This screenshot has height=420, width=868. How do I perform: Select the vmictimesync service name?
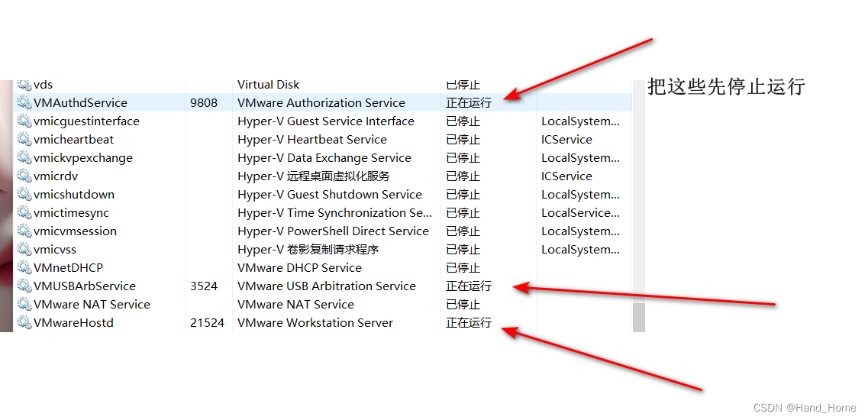tap(72, 212)
